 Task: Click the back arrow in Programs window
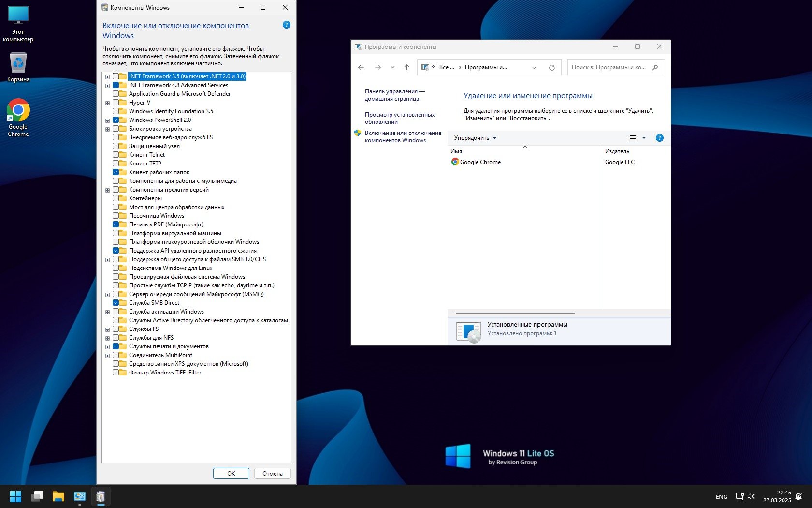coord(361,67)
